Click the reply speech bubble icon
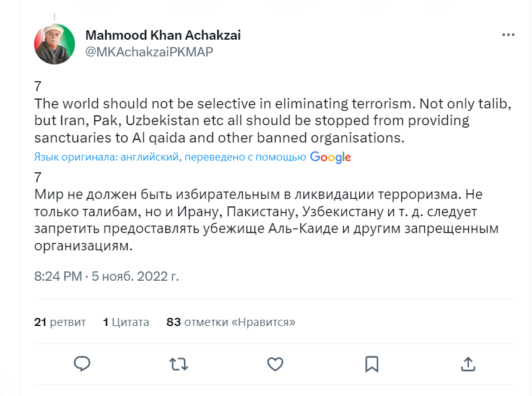 pyautogui.click(x=82, y=363)
